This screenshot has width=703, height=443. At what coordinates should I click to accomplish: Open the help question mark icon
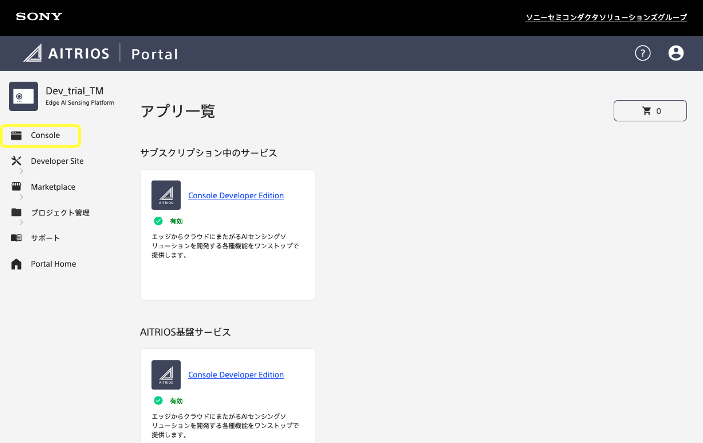coord(642,53)
